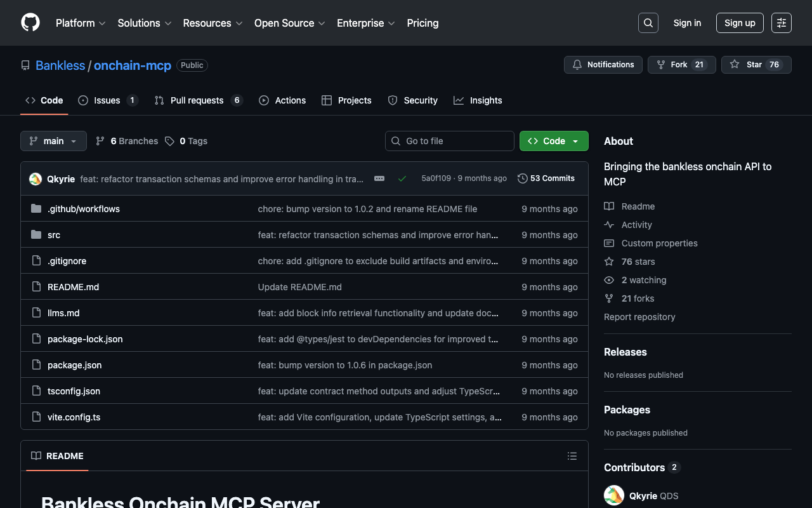812x508 pixels.
Task: Open the 53 Commits history
Action: coord(546,178)
